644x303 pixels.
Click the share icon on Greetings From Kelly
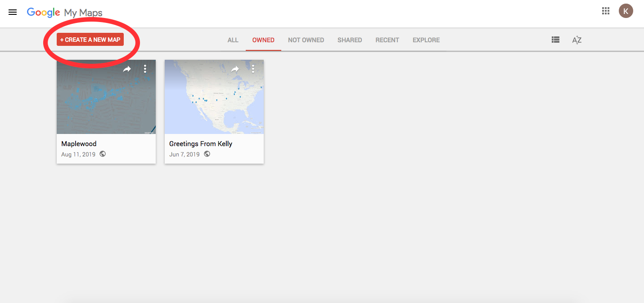pos(235,69)
